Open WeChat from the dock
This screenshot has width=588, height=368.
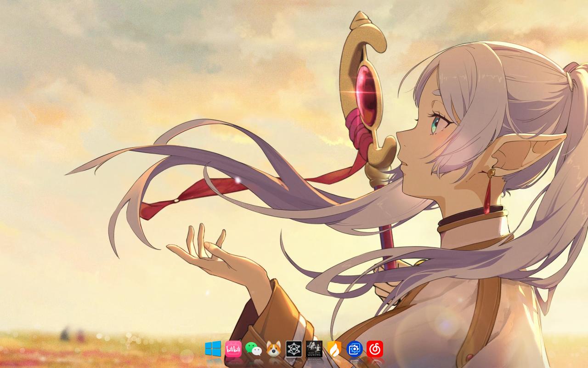pos(254,349)
